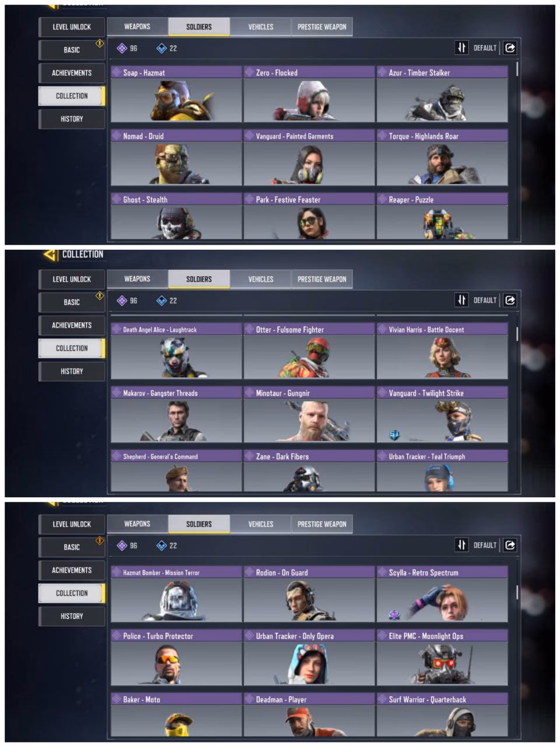The image size is (560, 747).
Task: Click the diamond icon next to Zero - Flocked
Action: tap(250, 72)
